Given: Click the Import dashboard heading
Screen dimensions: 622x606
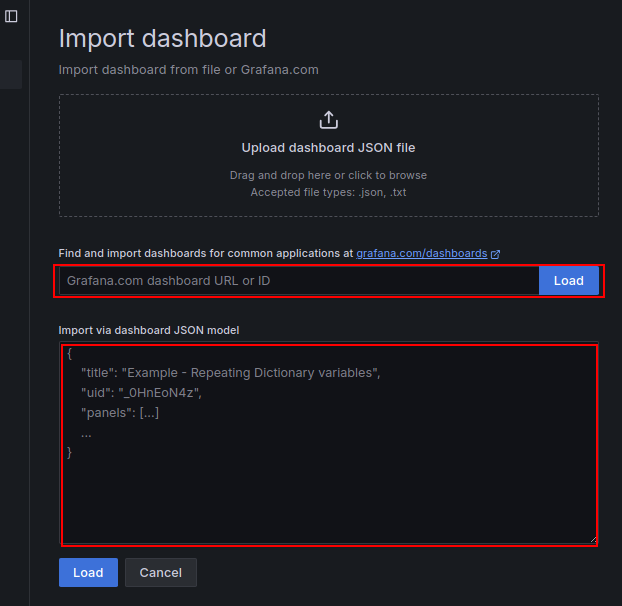Looking at the screenshot, I should tap(162, 39).
